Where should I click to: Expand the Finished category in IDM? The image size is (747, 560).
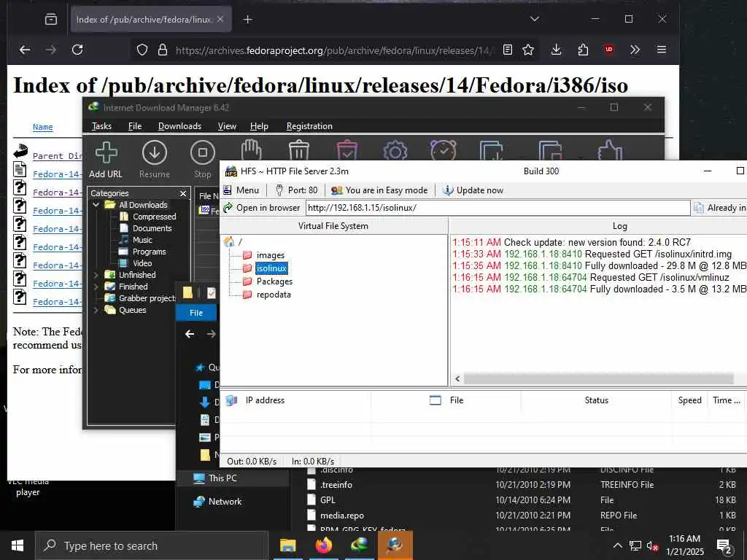tap(96, 287)
